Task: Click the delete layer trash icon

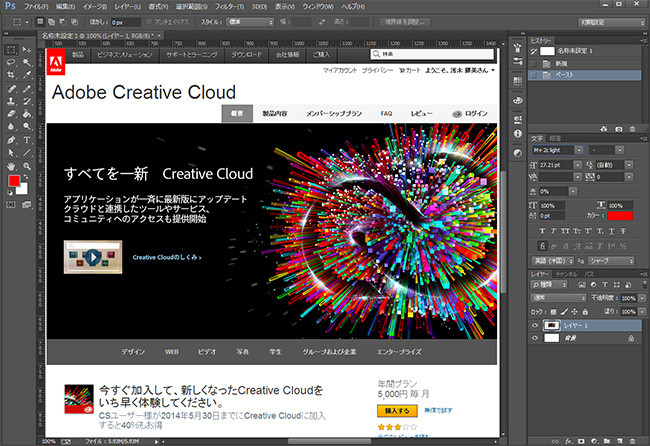Action: (x=633, y=441)
